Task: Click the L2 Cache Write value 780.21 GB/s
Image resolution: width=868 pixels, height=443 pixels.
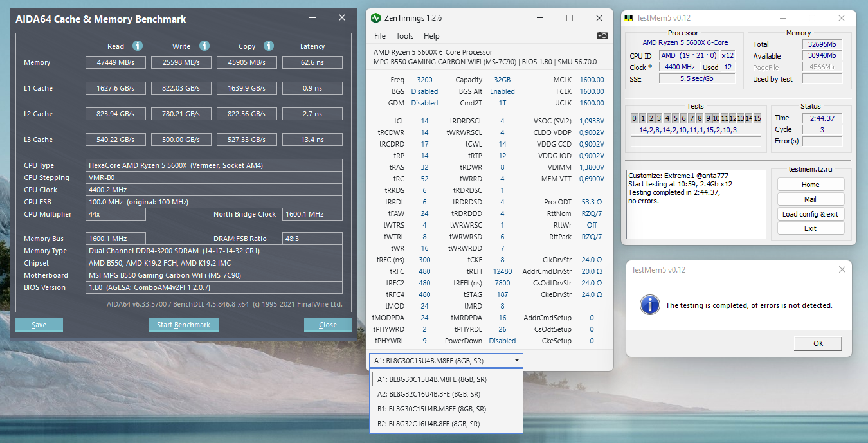Action: pyautogui.click(x=181, y=114)
